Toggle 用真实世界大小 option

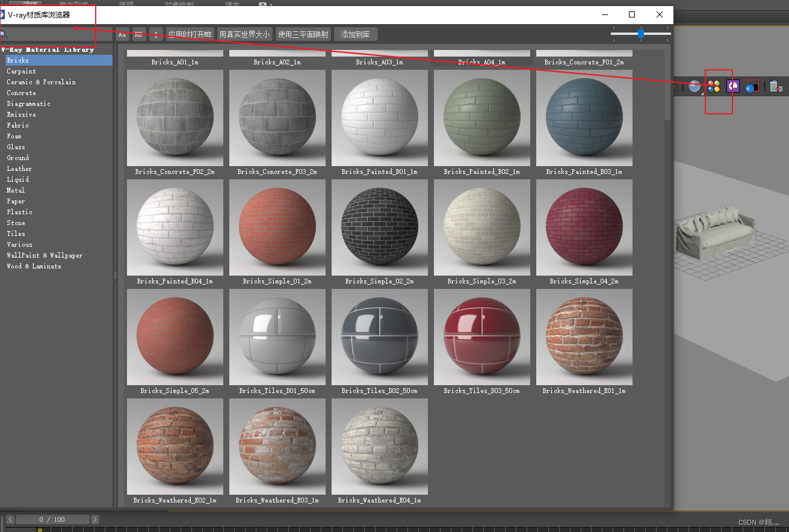click(x=244, y=34)
